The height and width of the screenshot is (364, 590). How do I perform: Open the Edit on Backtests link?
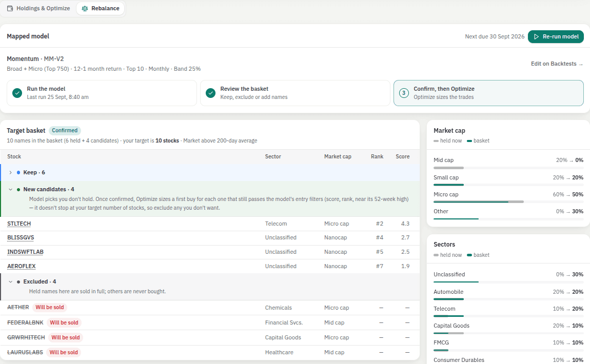[557, 64]
